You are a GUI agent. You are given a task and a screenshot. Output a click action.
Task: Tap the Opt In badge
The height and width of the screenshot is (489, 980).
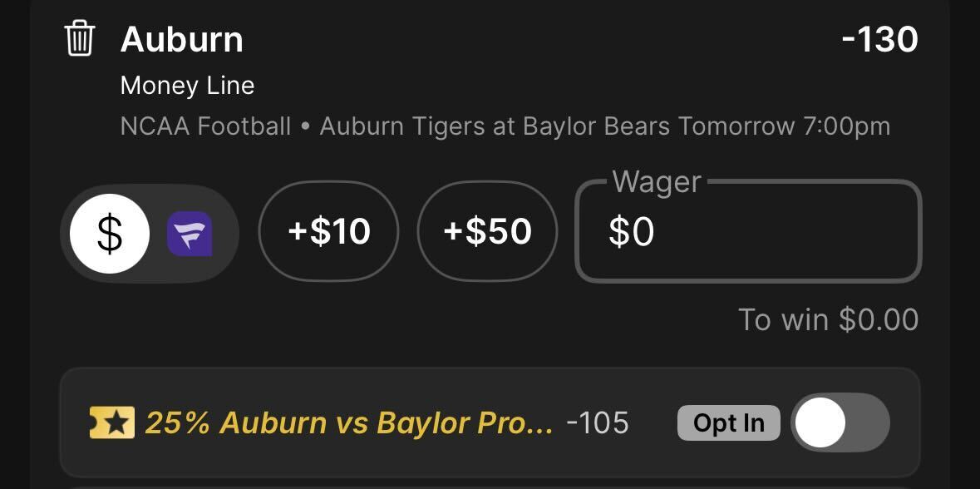[729, 422]
